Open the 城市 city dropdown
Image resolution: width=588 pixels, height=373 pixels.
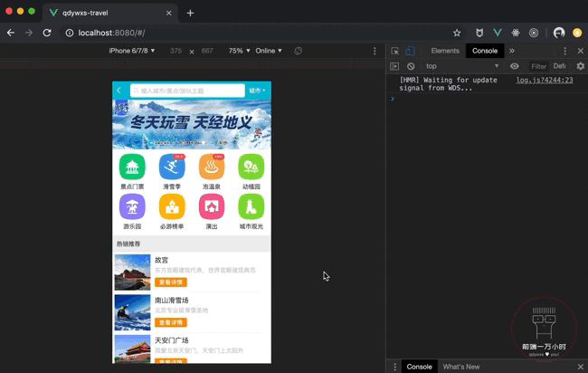click(257, 91)
